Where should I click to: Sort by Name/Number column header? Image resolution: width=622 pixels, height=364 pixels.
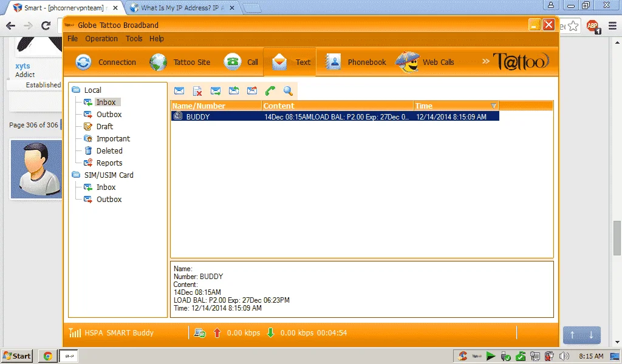216,106
